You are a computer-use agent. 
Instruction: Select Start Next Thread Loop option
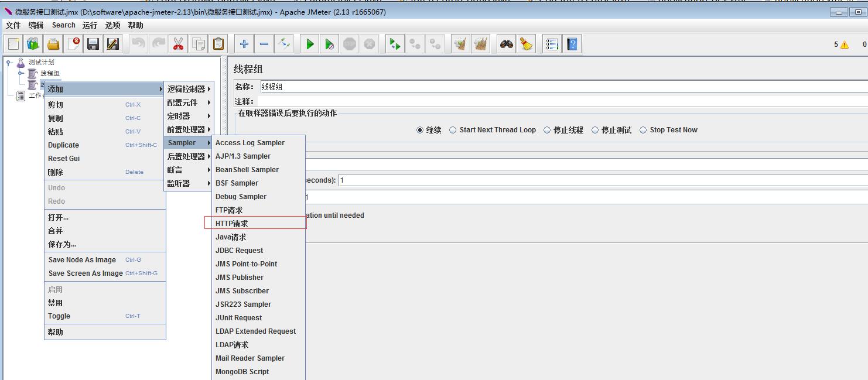pyautogui.click(x=453, y=130)
